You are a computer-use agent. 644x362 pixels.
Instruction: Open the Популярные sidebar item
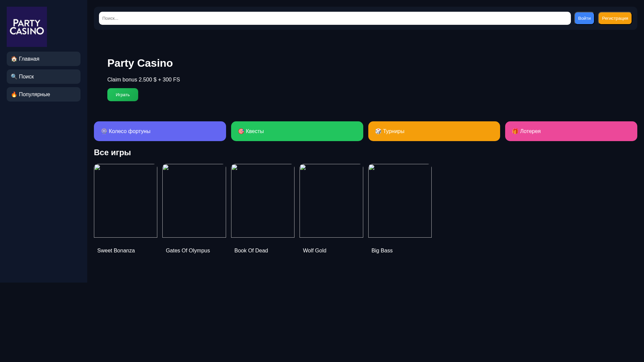tap(44, 94)
